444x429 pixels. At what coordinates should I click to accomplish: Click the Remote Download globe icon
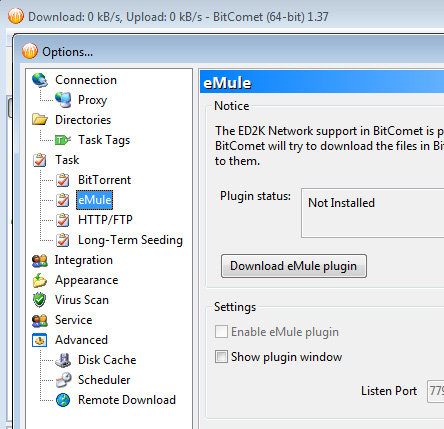[x=63, y=400]
